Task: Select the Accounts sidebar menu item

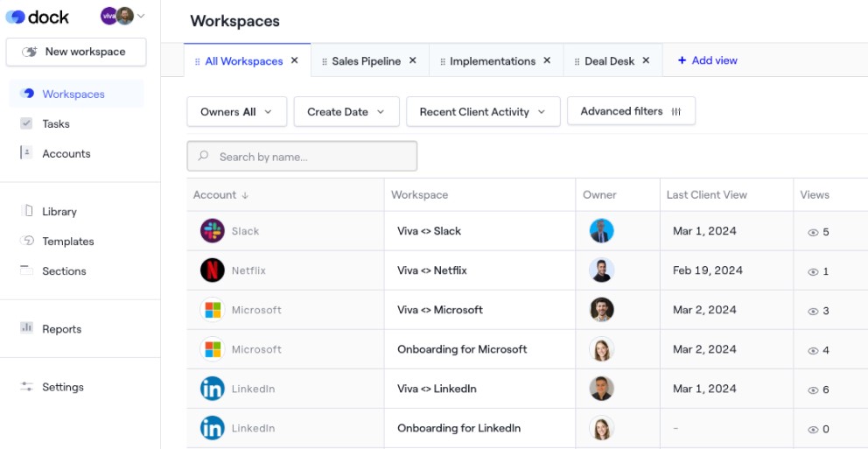Action: (x=66, y=154)
